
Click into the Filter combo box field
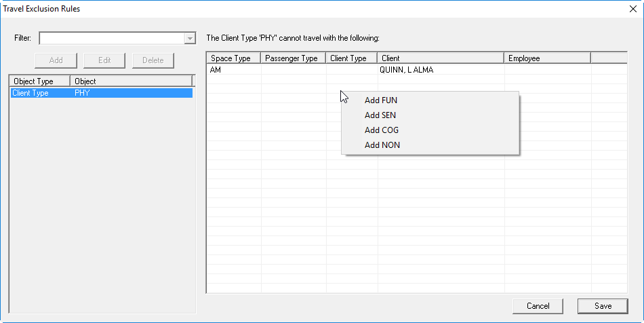tap(112, 38)
